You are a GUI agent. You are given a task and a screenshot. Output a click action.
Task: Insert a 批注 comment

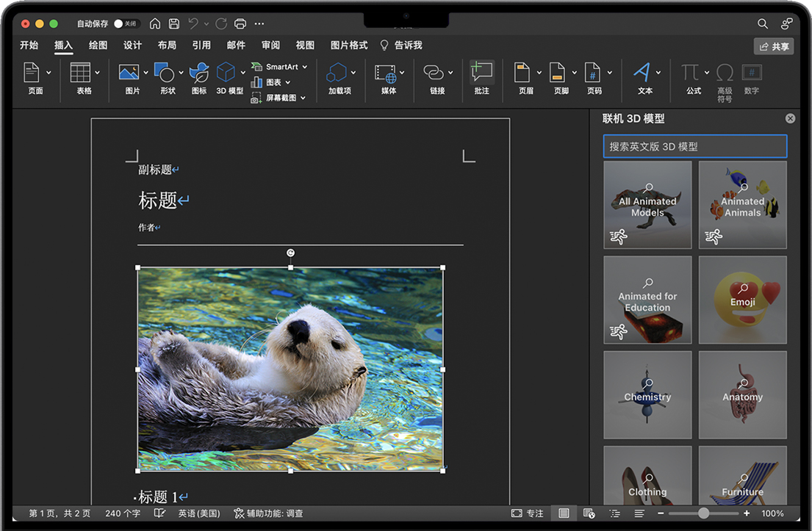pos(481,73)
